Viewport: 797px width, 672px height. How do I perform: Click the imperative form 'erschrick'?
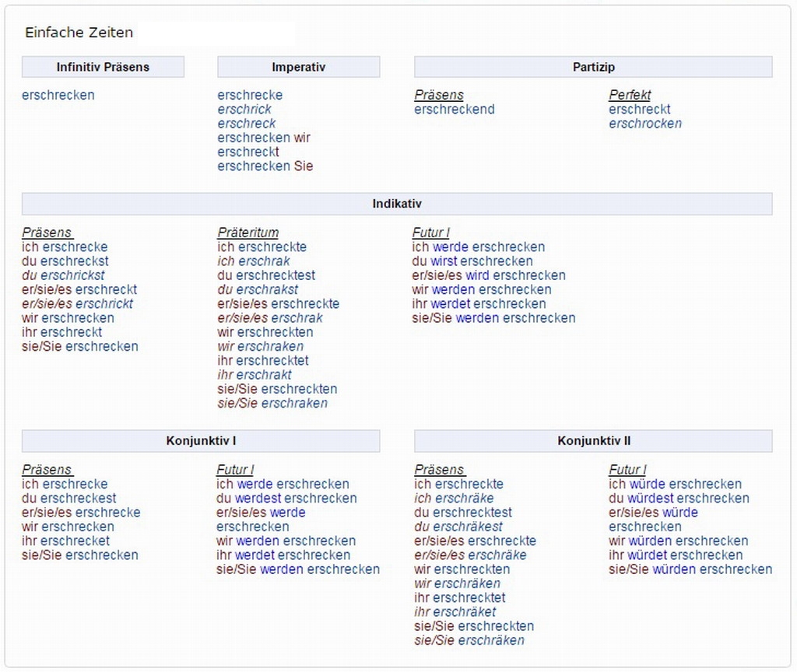(244, 109)
